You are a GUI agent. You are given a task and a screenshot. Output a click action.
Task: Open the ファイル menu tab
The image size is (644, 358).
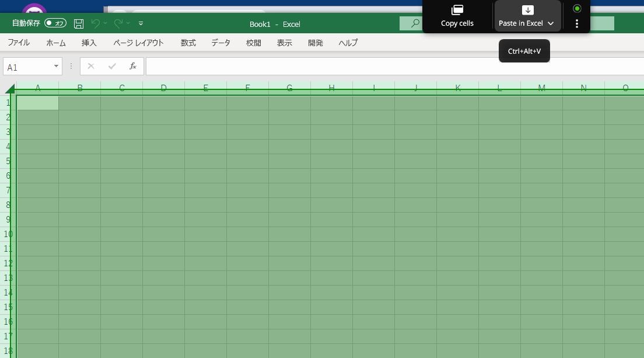tap(19, 42)
